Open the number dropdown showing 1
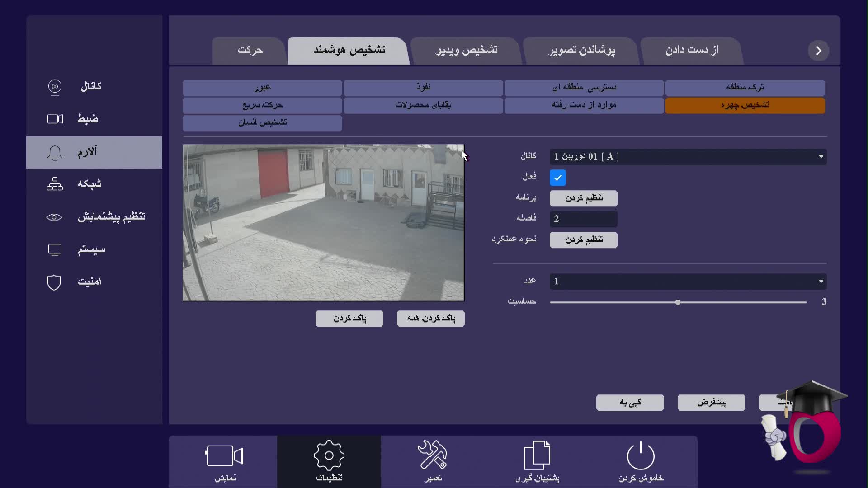868x488 pixels. tap(688, 282)
